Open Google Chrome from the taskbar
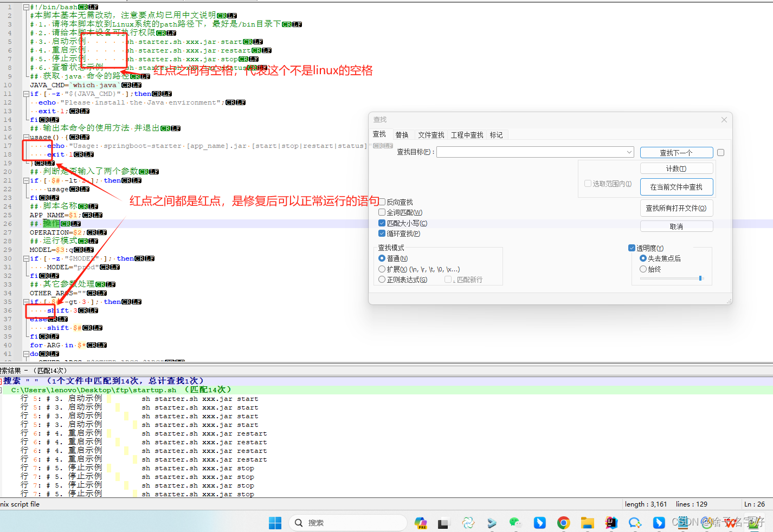 coord(563,523)
